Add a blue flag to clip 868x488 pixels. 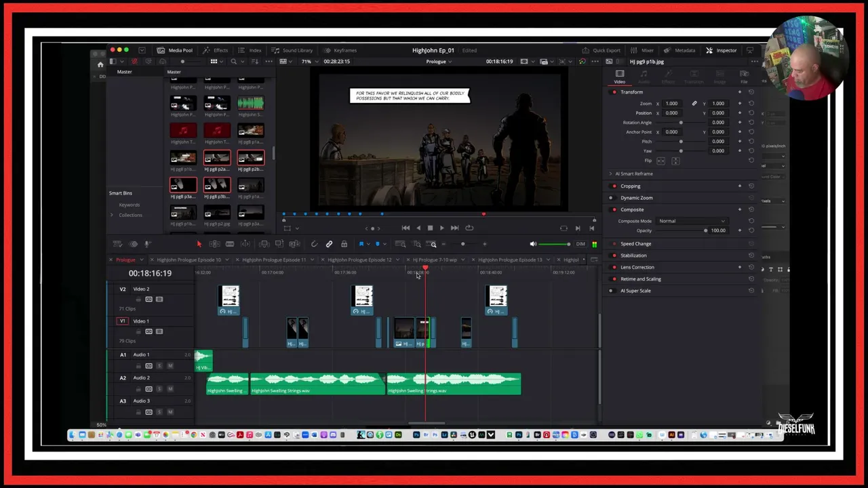coord(361,244)
